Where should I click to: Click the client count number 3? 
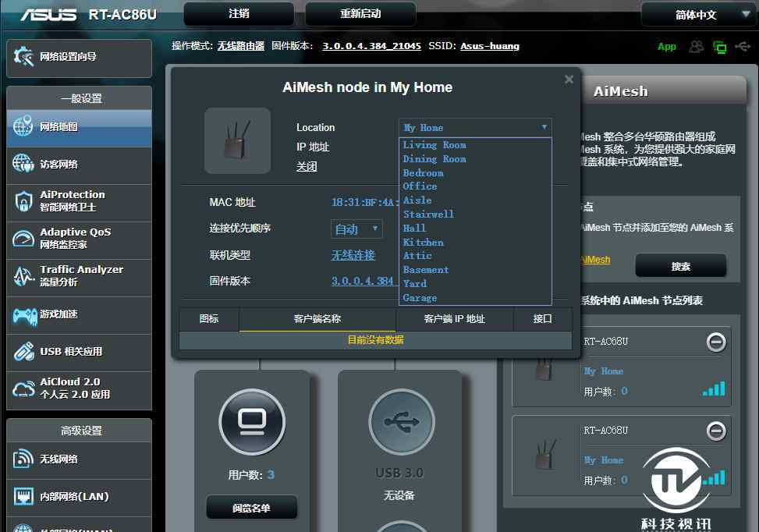271,475
